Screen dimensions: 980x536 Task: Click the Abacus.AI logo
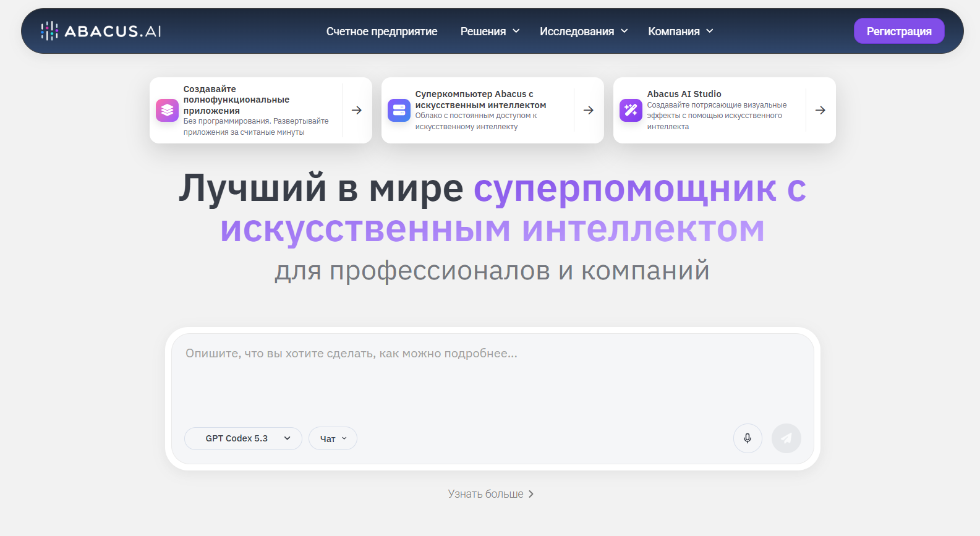tap(101, 31)
